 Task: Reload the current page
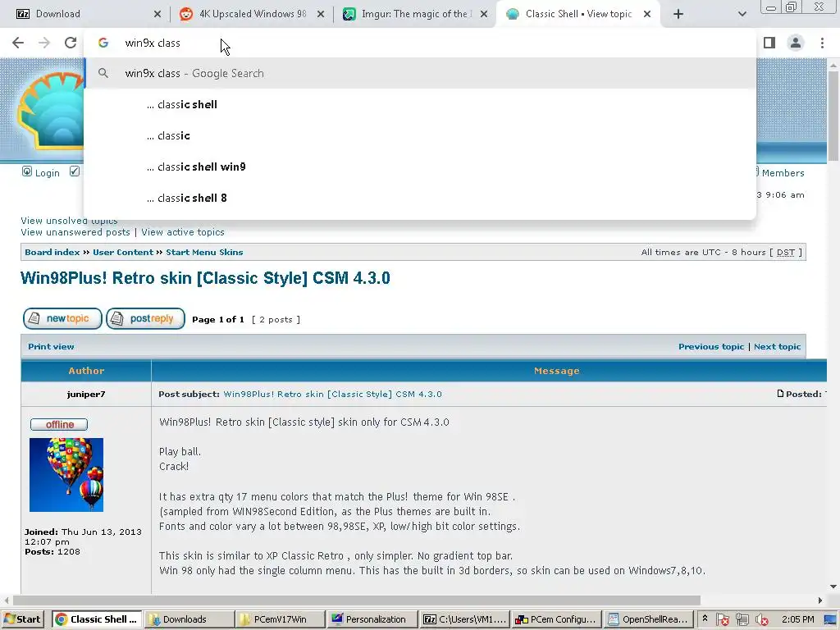(x=71, y=43)
